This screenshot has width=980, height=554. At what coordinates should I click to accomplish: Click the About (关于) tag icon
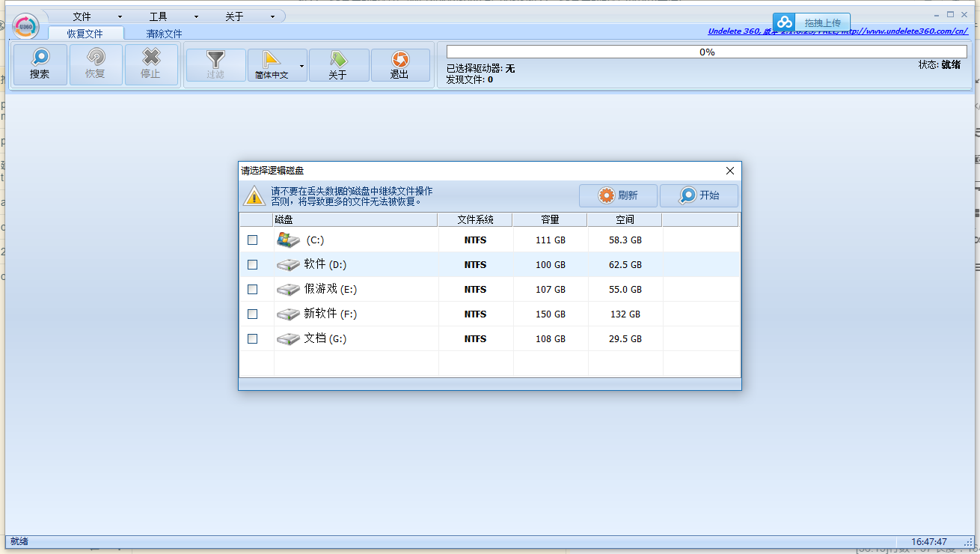338,58
